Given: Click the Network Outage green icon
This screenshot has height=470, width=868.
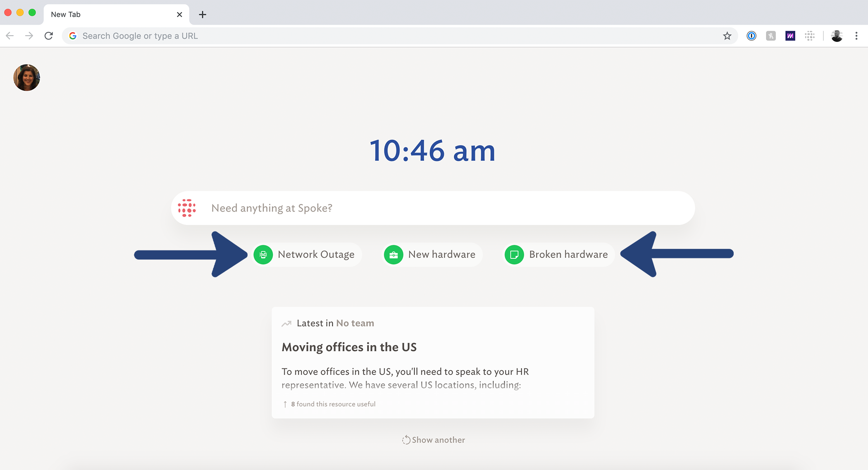Looking at the screenshot, I should click(263, 255).
